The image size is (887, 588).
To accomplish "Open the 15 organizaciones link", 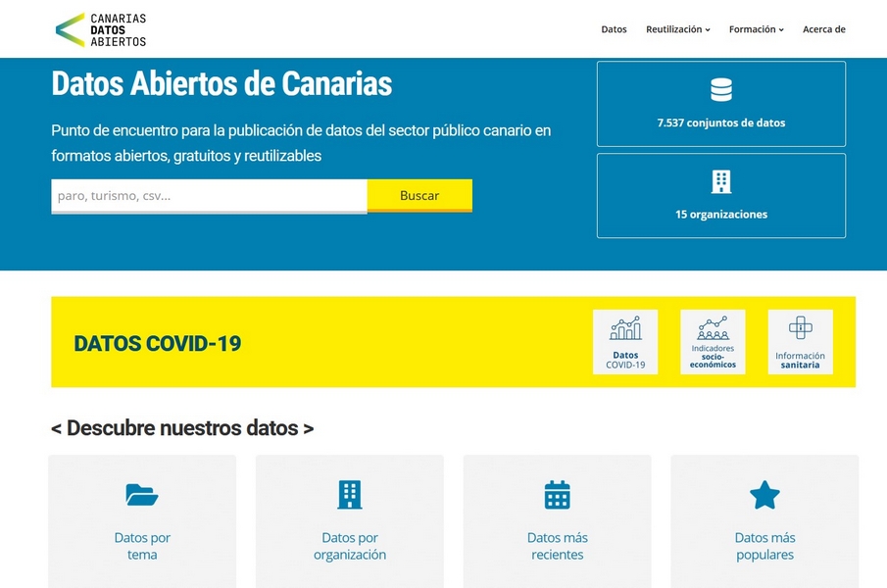I will (x=721, y=196).
